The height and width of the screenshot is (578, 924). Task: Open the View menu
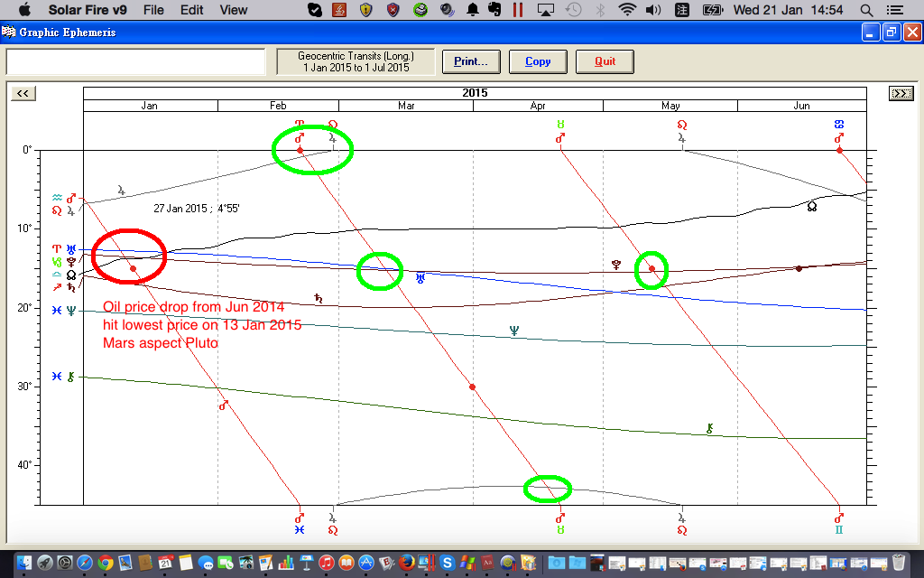pos(234,9)
